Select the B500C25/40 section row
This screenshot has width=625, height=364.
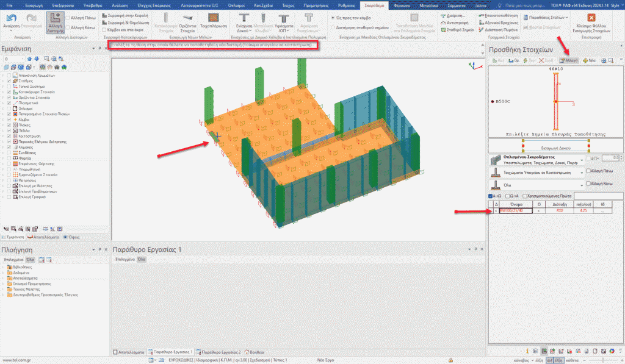(515, 211)
